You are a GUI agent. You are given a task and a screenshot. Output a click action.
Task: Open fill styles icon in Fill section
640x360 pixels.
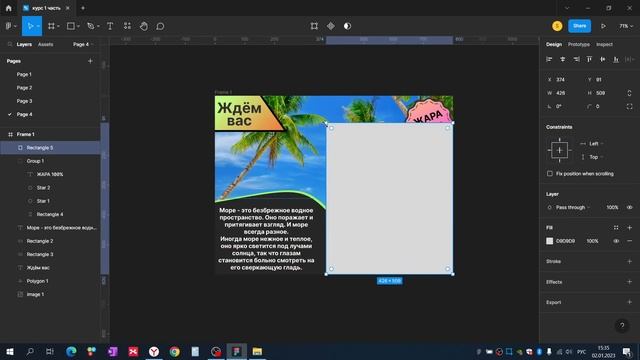coord(616,228)
